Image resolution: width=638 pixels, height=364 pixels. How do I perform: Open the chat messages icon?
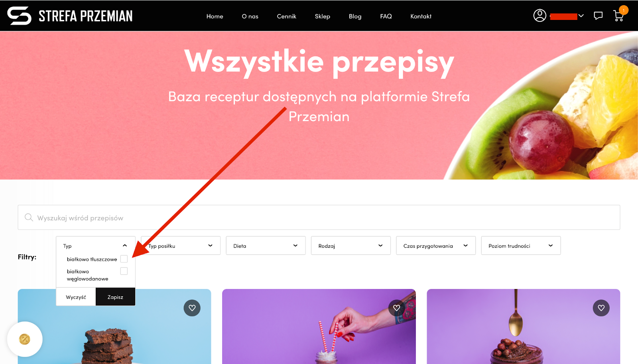click(x=598, y=16)
